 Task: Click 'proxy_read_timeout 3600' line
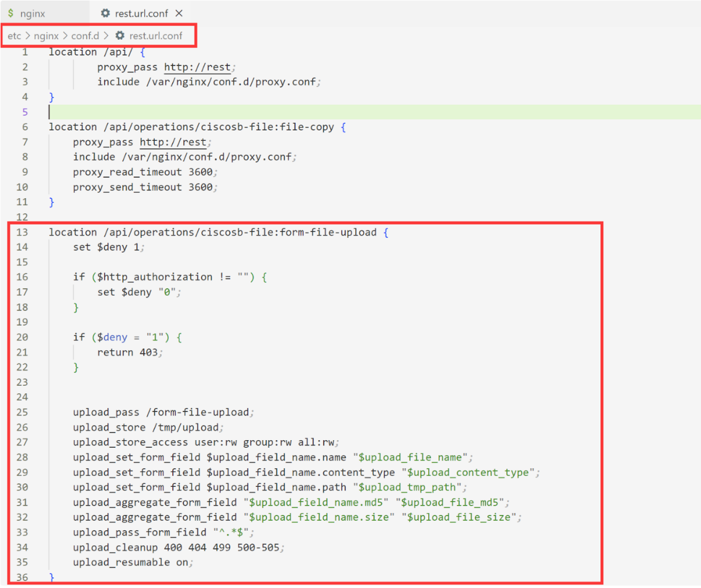tap(145, 172)
